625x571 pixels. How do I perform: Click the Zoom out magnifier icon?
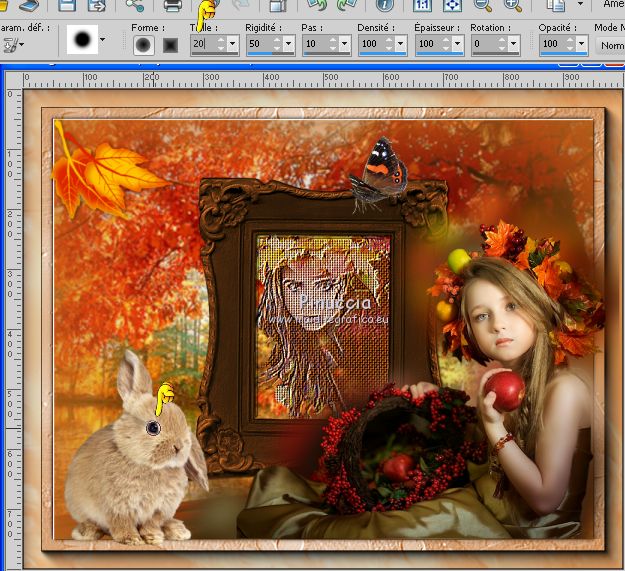[482, 5]
